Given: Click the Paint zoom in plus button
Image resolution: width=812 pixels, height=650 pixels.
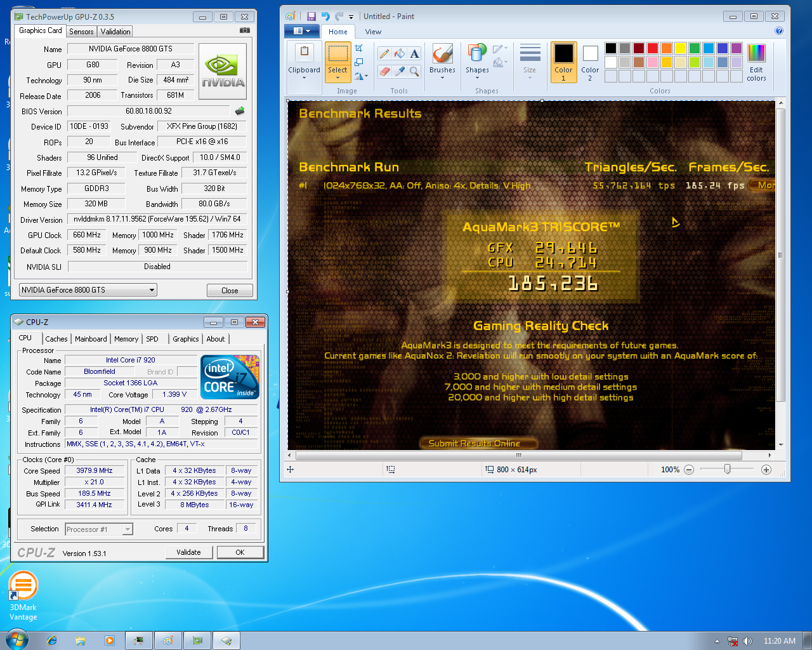Looking at the screenshot, I should click(x=766, y=470).
